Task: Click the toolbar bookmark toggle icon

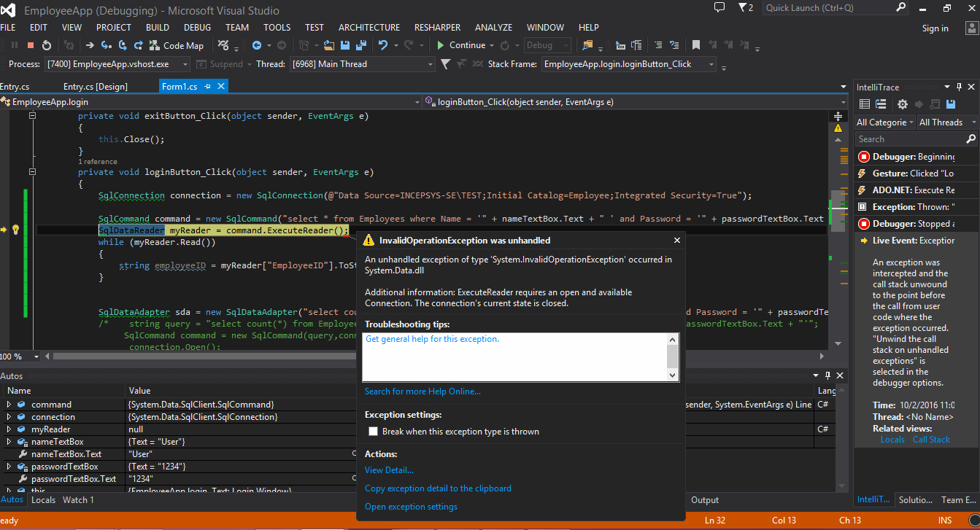Action: pos(696,45)
